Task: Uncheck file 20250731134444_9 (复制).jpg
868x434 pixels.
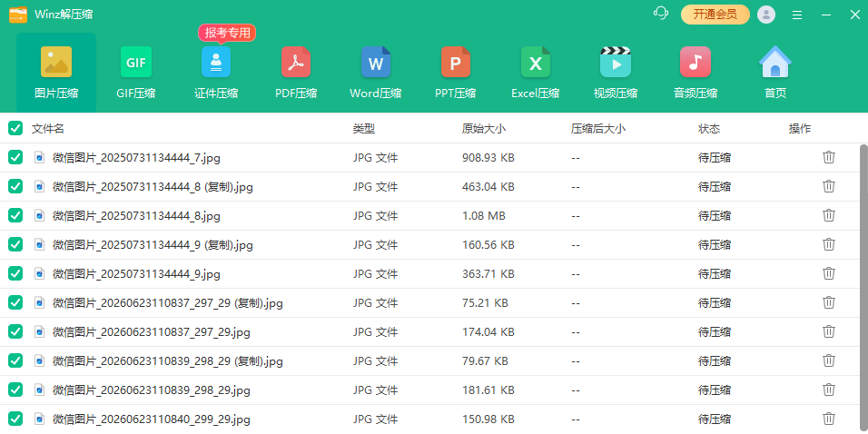Action: tap(15, 244)
